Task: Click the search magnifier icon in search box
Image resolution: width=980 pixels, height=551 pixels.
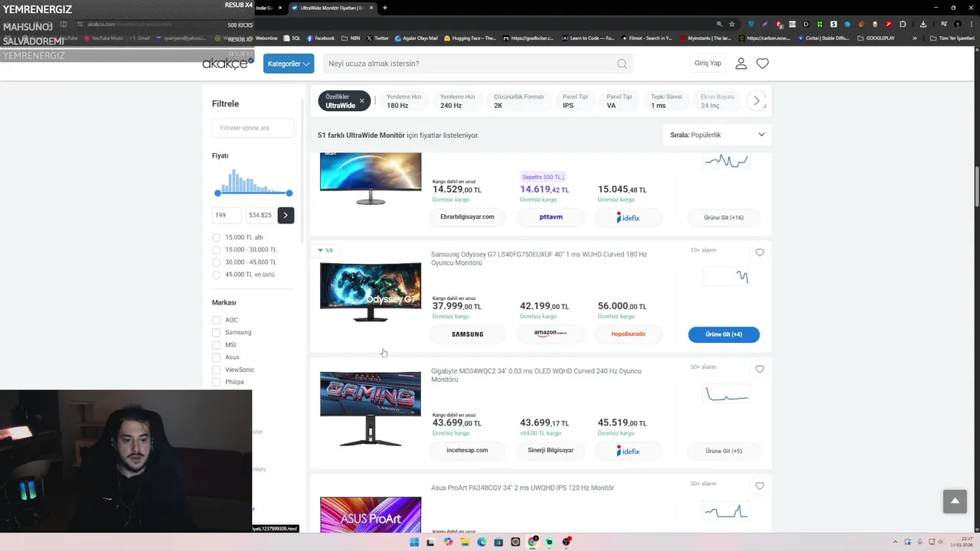Action: [x=622, y=64]
